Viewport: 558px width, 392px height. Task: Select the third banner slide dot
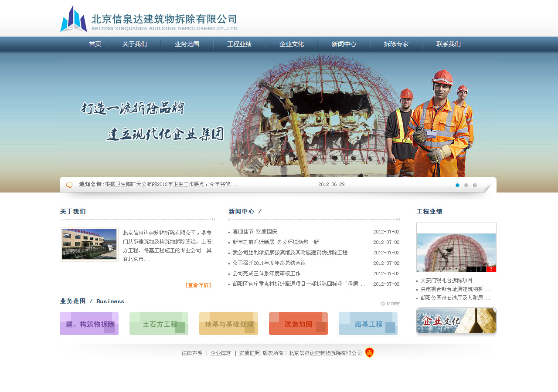tap(475, 185)
